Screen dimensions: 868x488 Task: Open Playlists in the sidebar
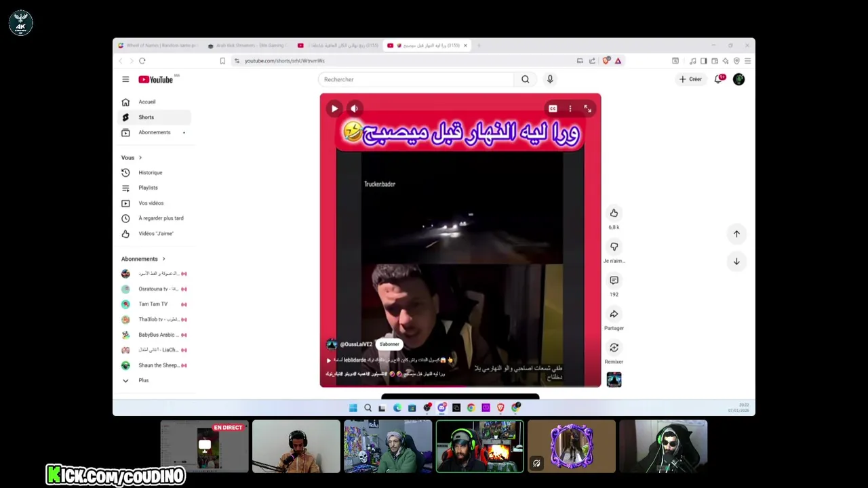(155, 188)
